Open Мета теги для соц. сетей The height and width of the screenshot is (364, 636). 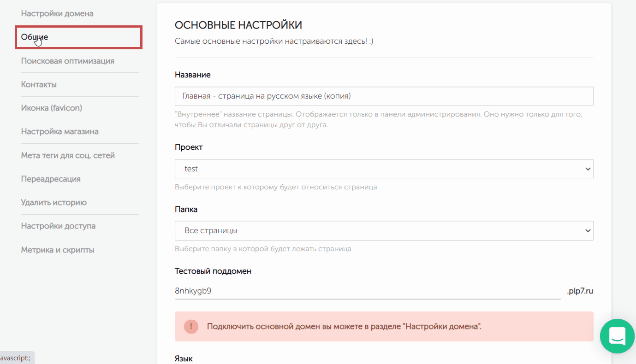pyautogui.click(x=68, y=155)
